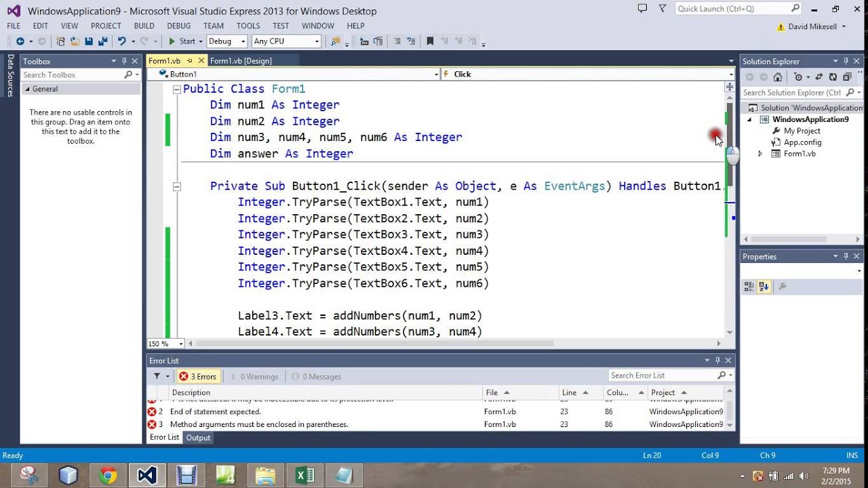
Task: Start debugging with the green Start button
Action: coord(182,41)
